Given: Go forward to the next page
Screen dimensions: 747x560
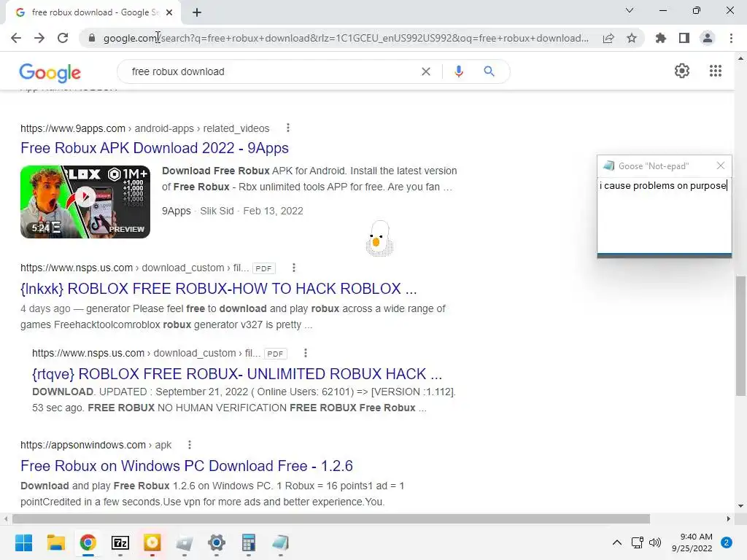Looking at the screenshot, I should 39,38.
